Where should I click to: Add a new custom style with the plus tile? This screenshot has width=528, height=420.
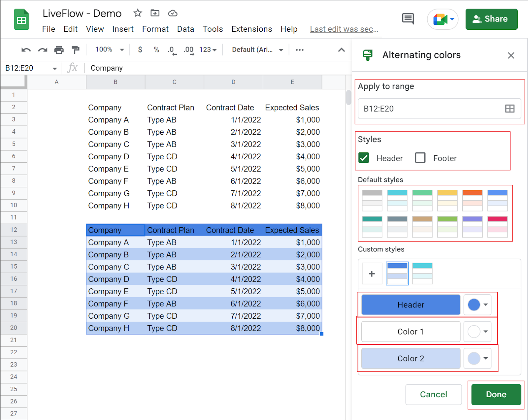click(x=372, y=273)
